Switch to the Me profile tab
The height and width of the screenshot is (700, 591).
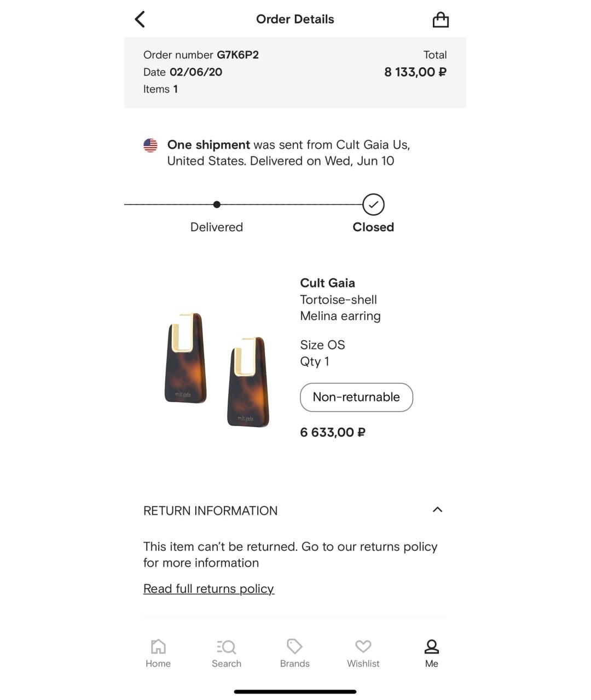coord(432,654)
